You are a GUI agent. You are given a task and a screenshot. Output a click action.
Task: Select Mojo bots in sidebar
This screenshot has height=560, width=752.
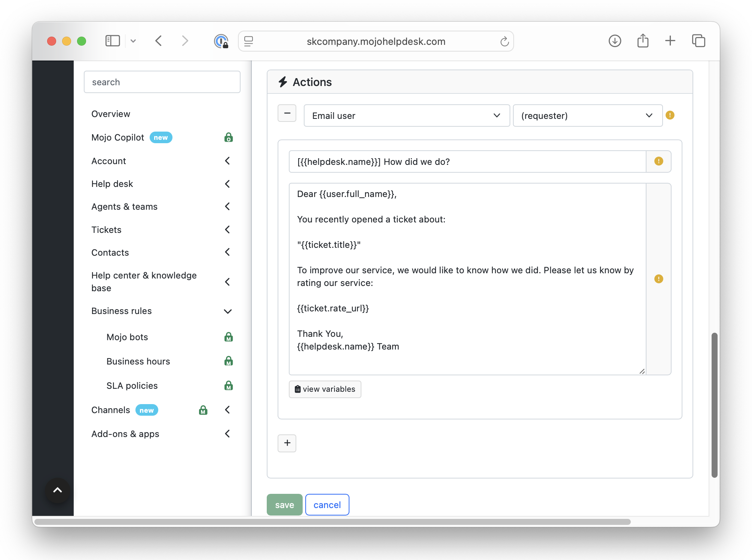point(127,337)
